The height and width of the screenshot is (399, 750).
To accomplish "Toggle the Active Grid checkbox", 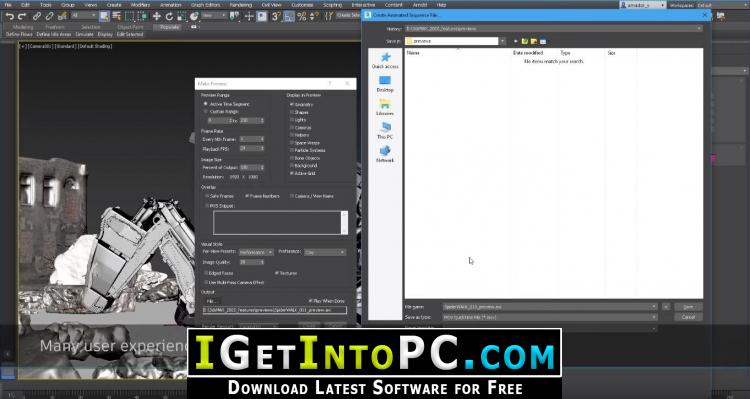I will (x=292, y=173).
